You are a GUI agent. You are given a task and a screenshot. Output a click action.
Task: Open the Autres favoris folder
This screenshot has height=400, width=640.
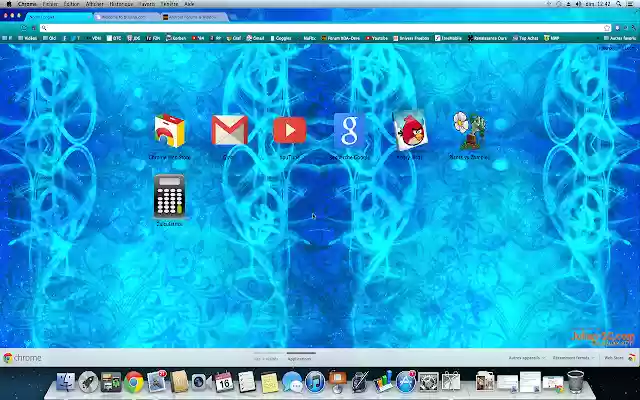(x=620, y=38)
